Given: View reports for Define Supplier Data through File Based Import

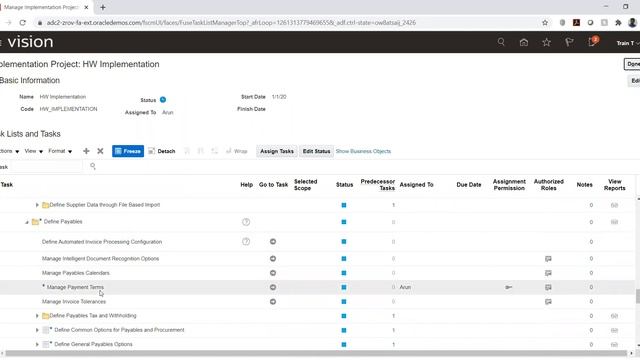Looking at the screenshot, I should point(614,205).
